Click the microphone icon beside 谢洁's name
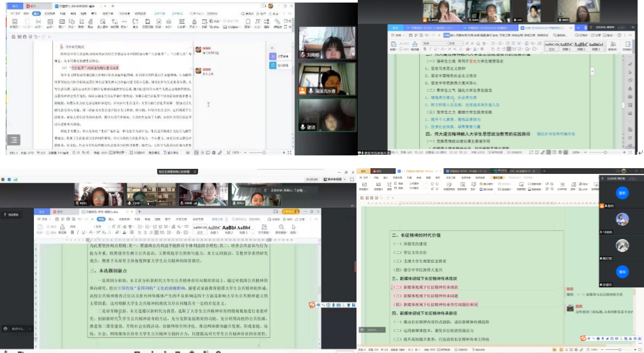The height and width of the screenshot is (353, 644). click(304, 127)
